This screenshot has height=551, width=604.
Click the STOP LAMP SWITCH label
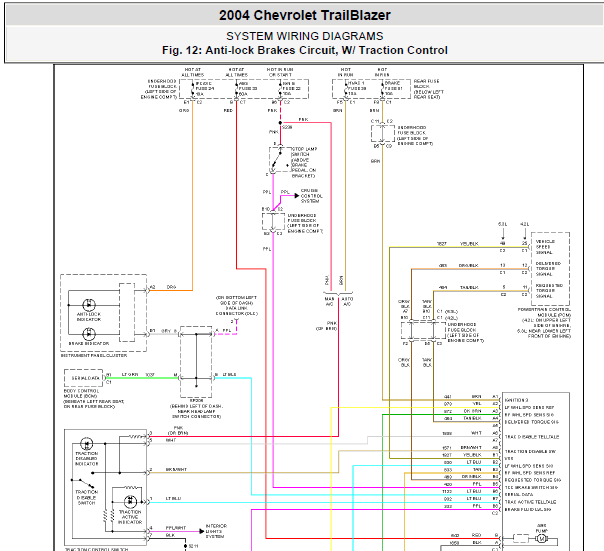304,162
